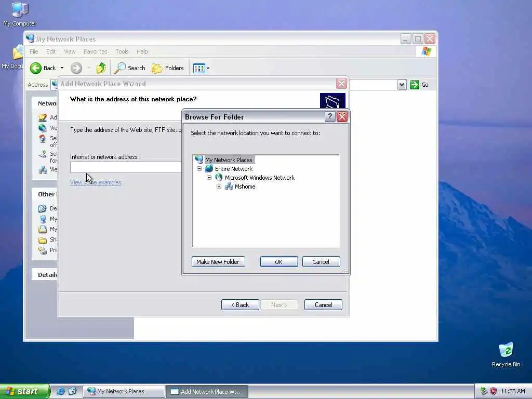Open the Back history dropdown arrow
Screen dimensions: 532x399
click(62, 68)
